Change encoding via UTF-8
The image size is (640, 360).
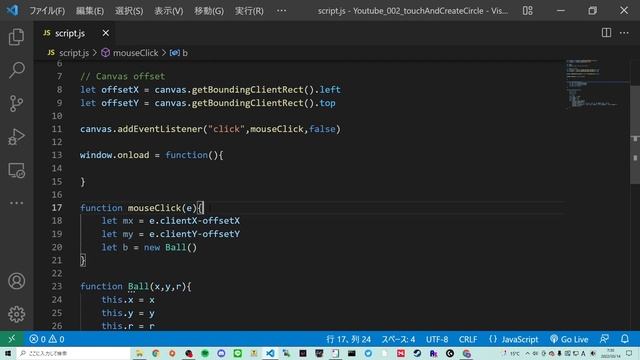point(437,339)
